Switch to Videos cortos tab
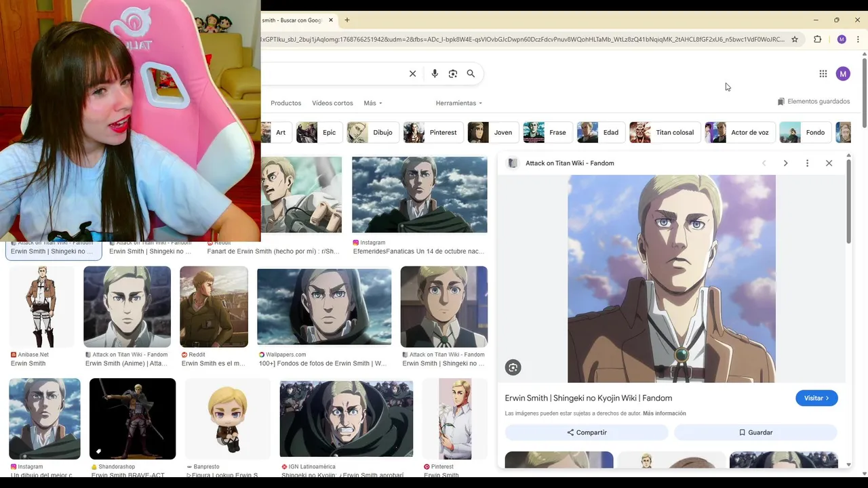Screen dimensions: 868x488 (x=332, y=103)
